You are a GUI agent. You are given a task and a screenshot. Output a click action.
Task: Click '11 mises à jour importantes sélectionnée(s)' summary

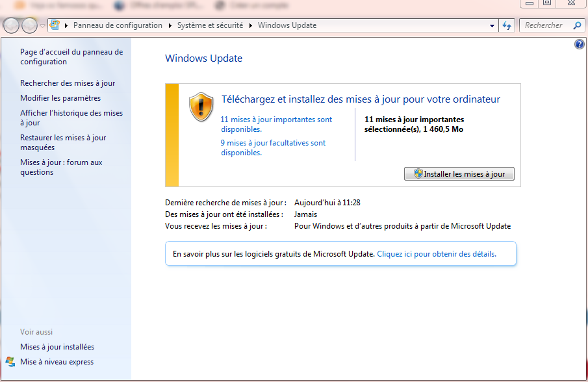(x=414, y=124)
